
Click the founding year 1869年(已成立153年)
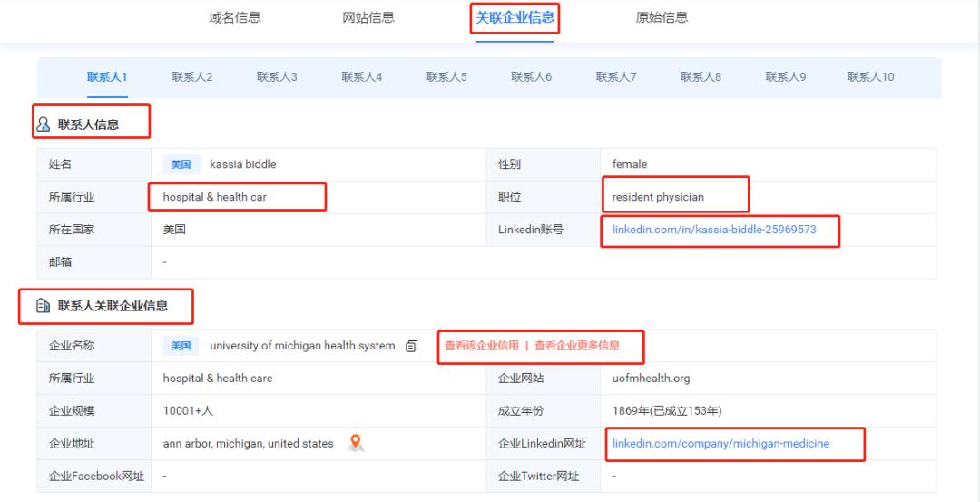tap(667, 410)
